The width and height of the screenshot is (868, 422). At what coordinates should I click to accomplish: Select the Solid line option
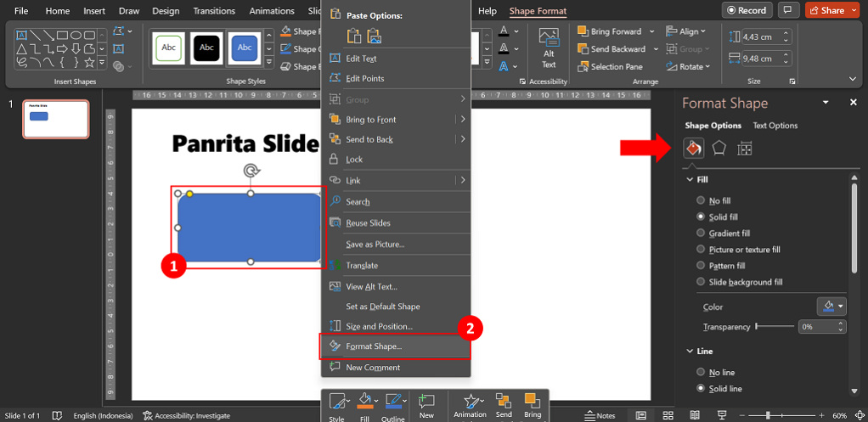click(x=719, y=388)
